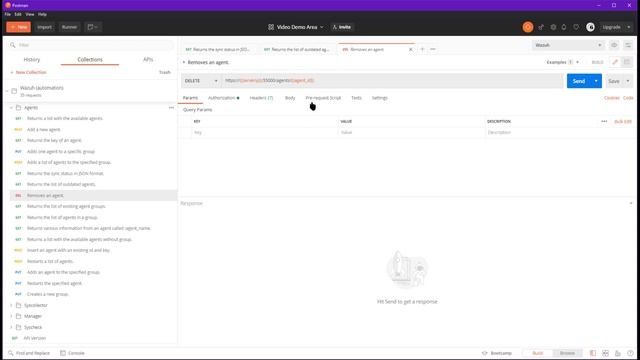Image resolution: width=640 pixels, height=360 pixels.
Task: Switch to Build mode toggle
Action: click(538, 353)
